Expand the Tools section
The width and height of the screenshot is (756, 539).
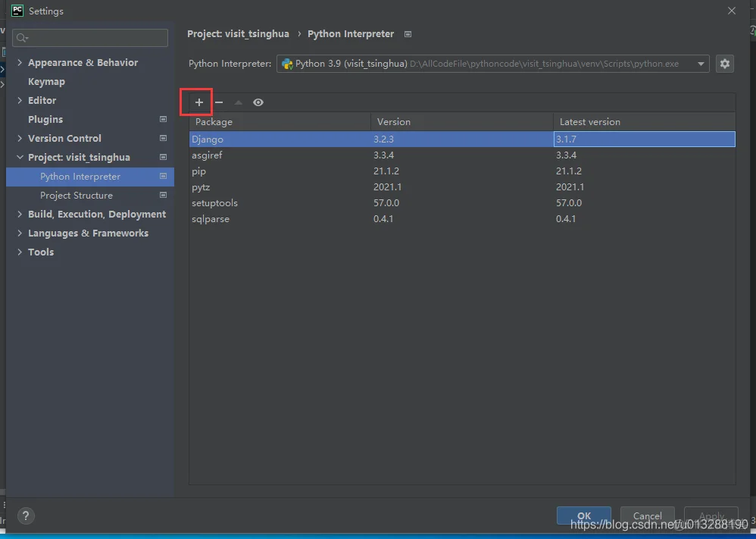[x=20, y=252]
